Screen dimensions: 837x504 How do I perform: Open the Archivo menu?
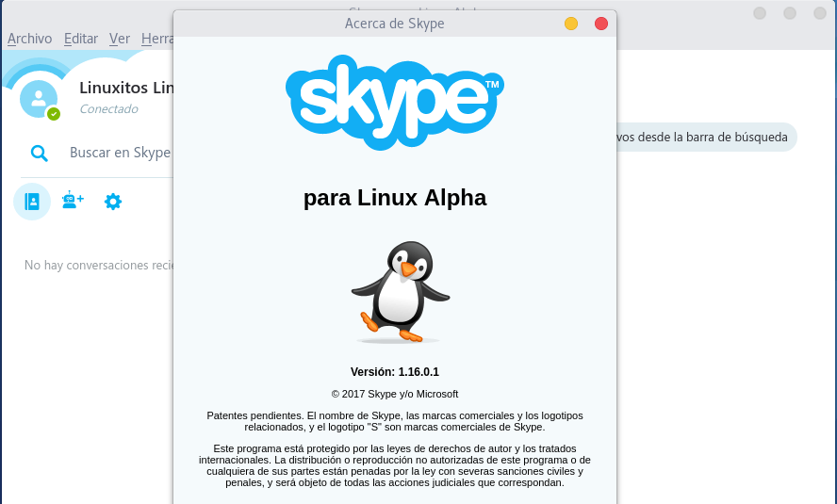point(29,39)
